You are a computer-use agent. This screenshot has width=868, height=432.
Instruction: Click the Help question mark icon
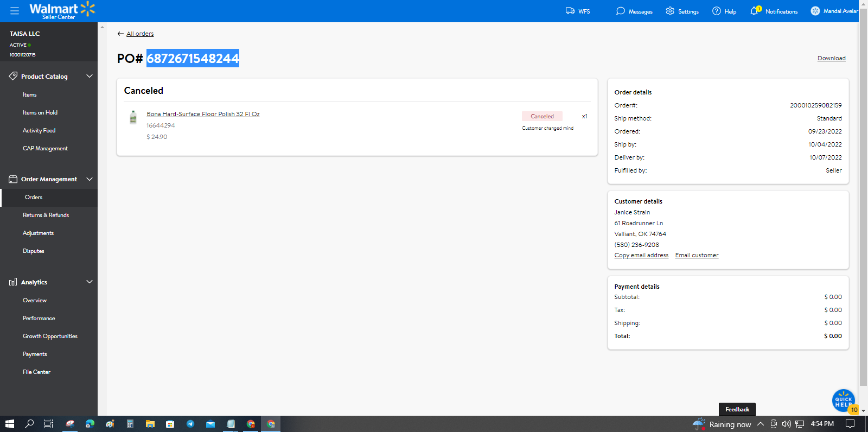click(x=717, y=11)
